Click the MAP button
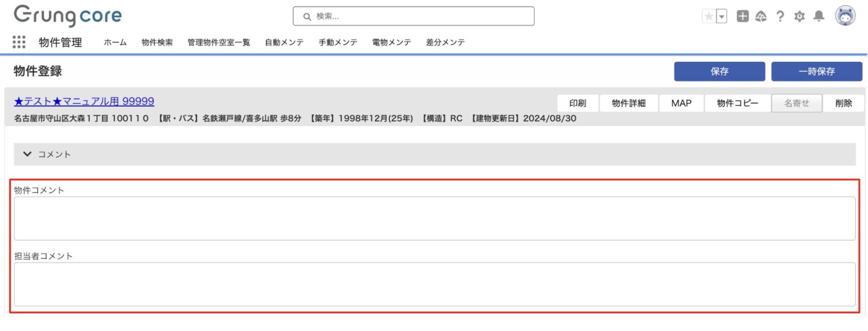 pos(681,103)
